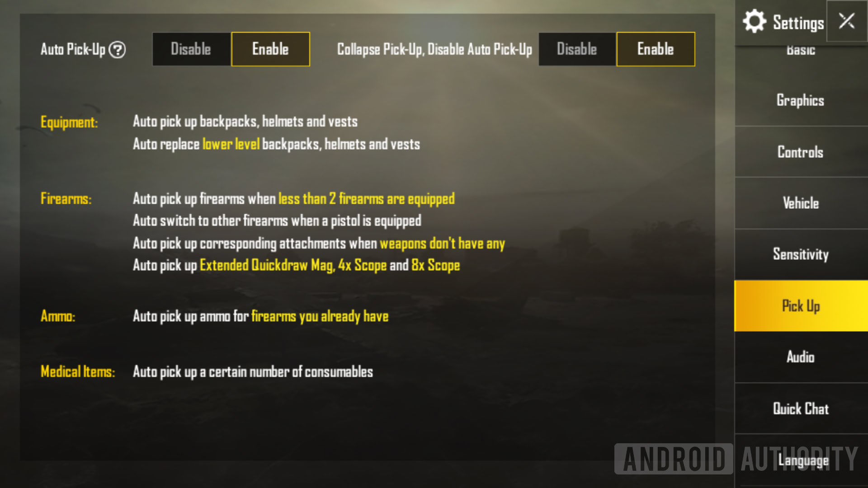Click Language settings option
The image size is (868, 488).
click(x=801, y=460)
